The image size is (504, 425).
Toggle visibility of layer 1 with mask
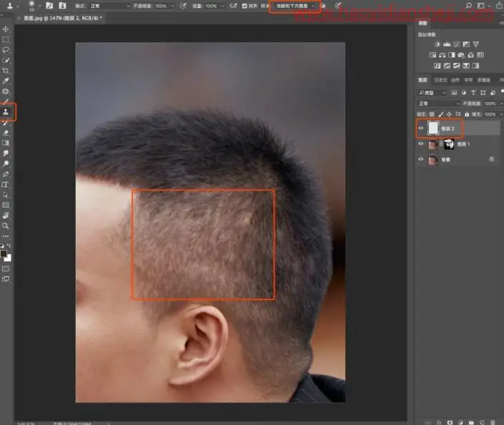421,144
